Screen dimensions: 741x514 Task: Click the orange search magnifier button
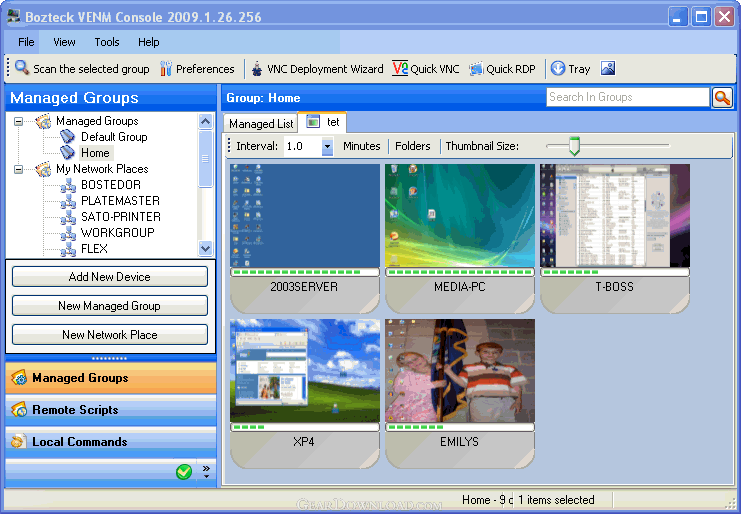tap(722, 97)
